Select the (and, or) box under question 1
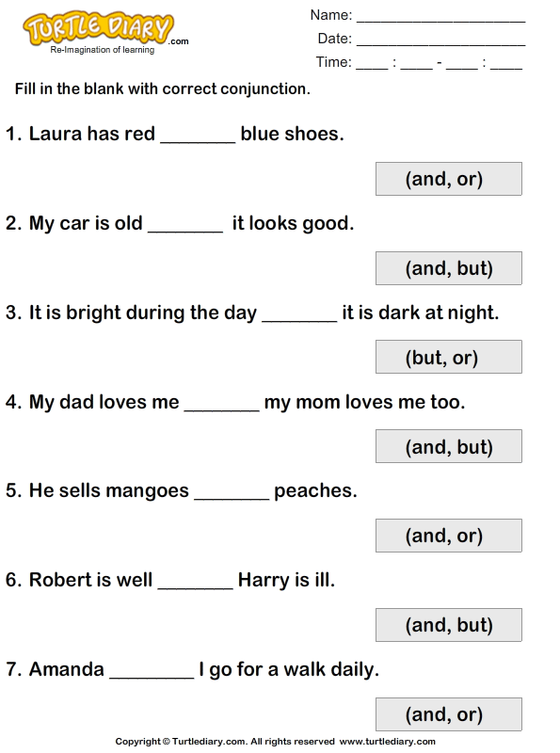 (x=449, y=179)
